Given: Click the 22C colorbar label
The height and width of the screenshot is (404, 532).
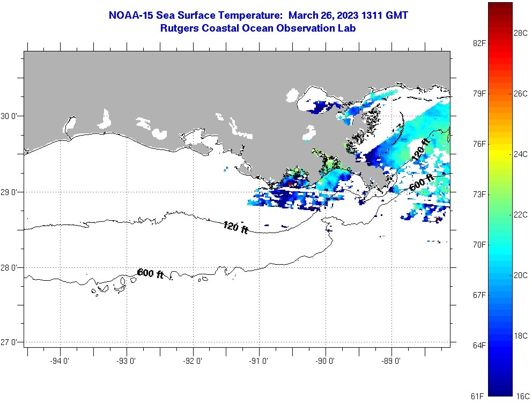Looking at the screenshot, I should 521,214.
